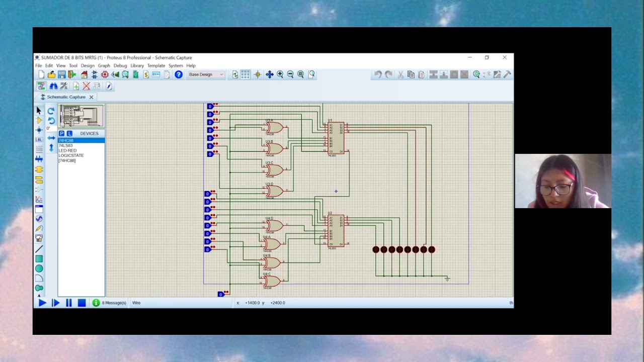Select the Junction Dot Mode tool
The image size is (644, 362).
pyautogui.click(x=39, y=130)
